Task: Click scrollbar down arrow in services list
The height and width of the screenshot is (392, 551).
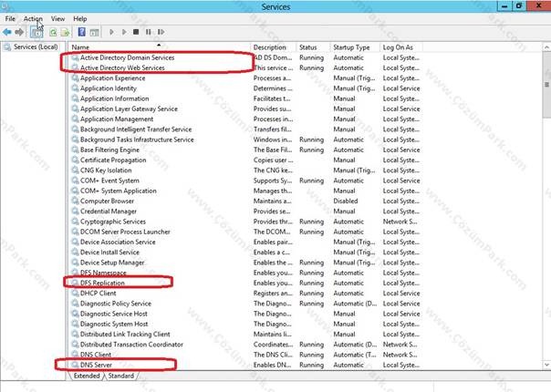Action: coord(546,365)
